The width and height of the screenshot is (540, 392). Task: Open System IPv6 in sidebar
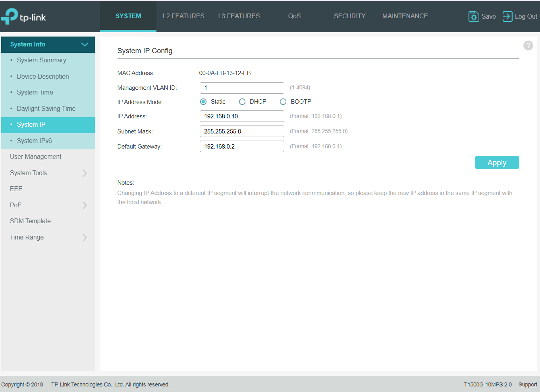pyautogui.click(x=35, y=141)
